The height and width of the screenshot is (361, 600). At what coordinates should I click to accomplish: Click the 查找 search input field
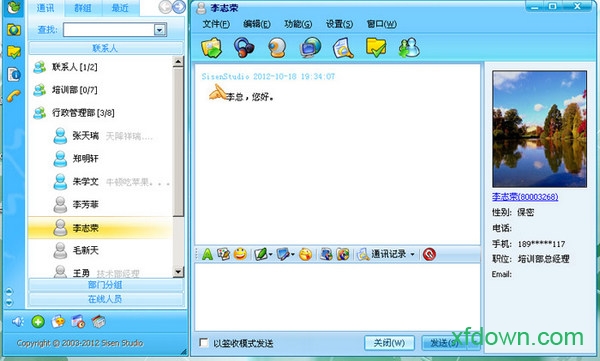pyautogui.click(x=109, y=30)
